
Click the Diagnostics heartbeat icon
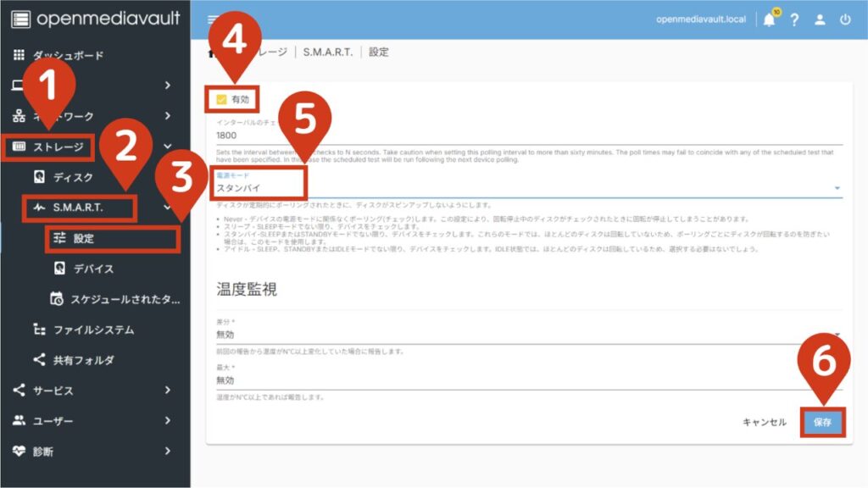click(x=19, y=452)
